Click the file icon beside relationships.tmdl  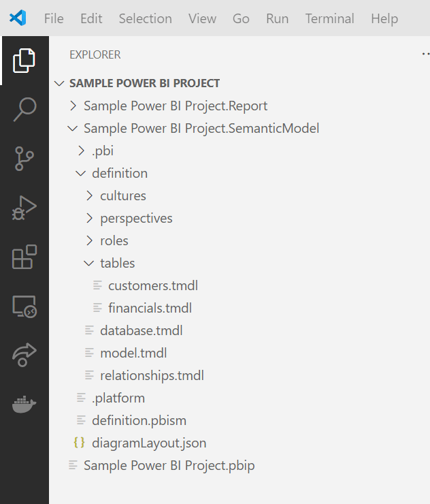point(89,375)
